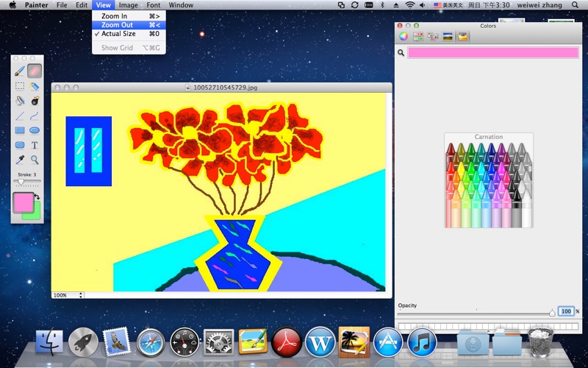Click the pink foreground color swatch

click(x=24, y=202)
